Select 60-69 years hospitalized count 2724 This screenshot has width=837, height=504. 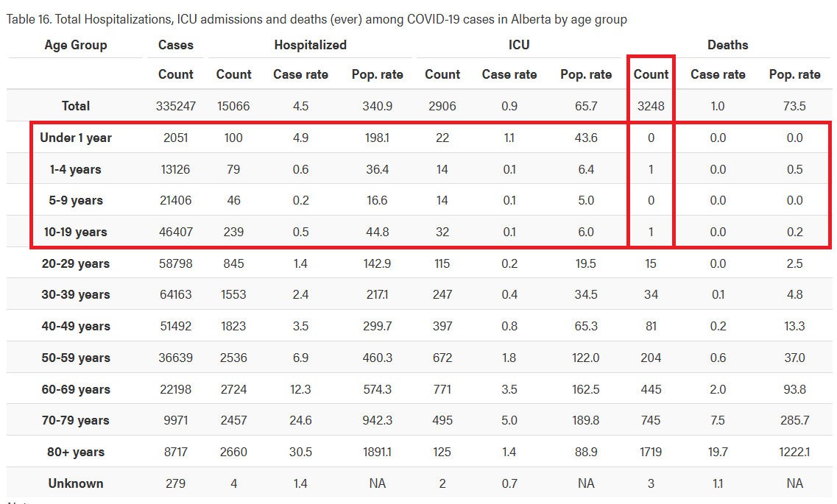tap(233, 389)
